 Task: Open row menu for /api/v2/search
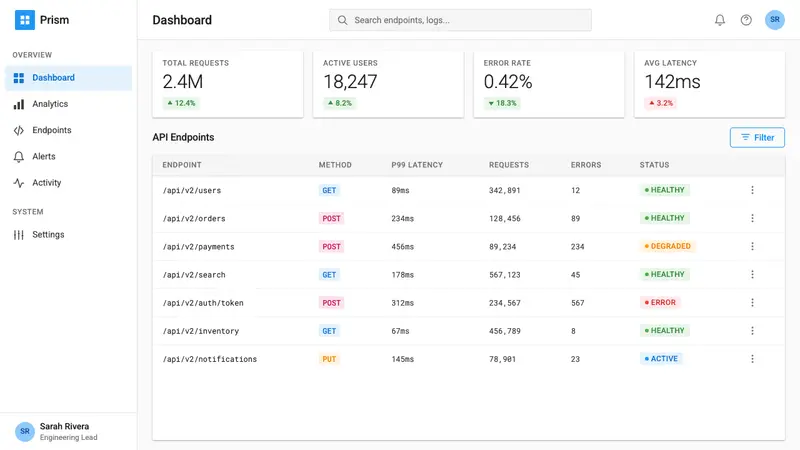coord(752,274)
